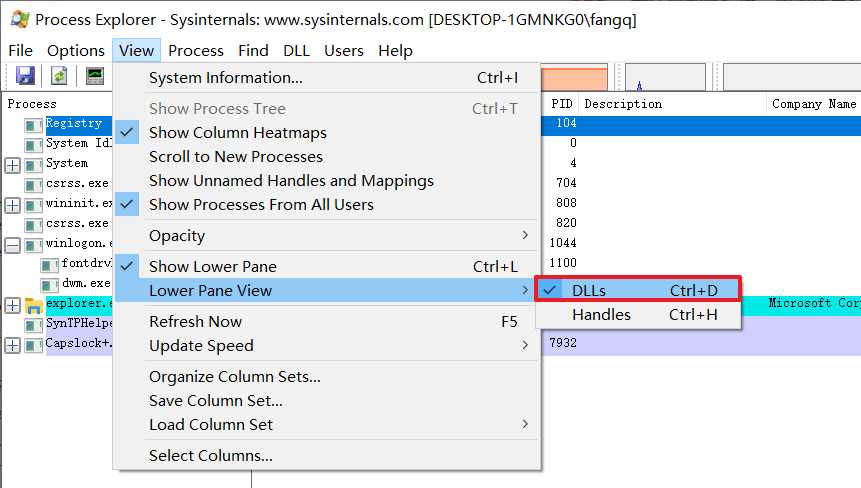Open the Find menu

[x=253, y=51]
